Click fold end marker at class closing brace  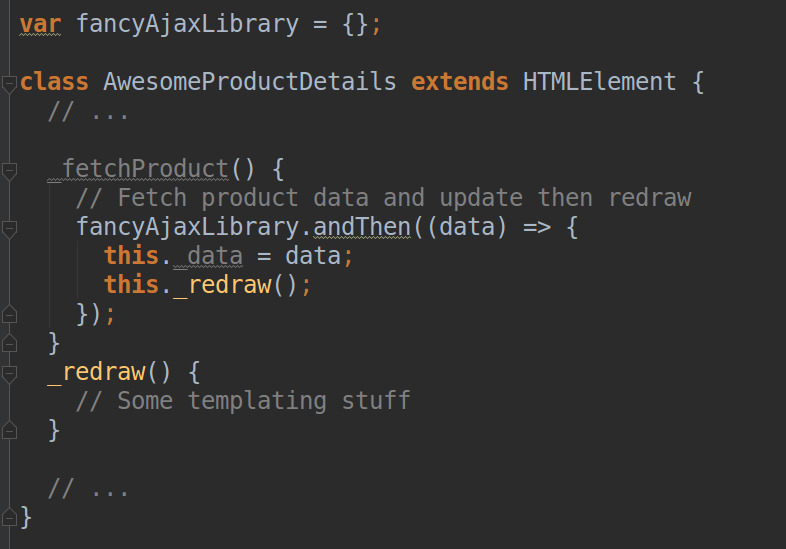[x=10, y=517]
